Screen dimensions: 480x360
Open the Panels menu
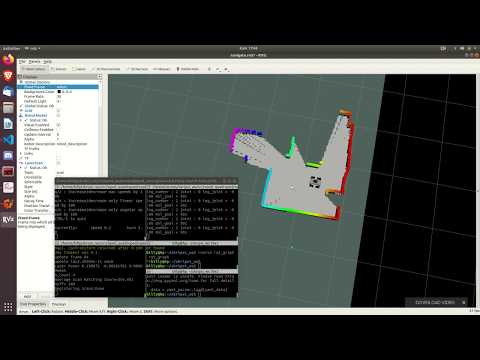click(x=34, y=62)
